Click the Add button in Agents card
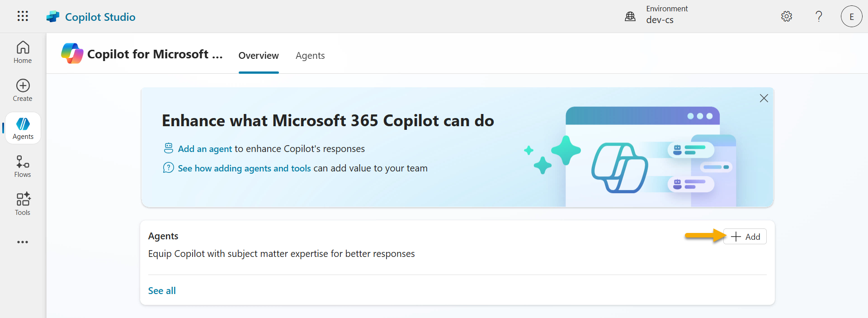Viewport: 868px width, 318px height. [x=745, y=237]
